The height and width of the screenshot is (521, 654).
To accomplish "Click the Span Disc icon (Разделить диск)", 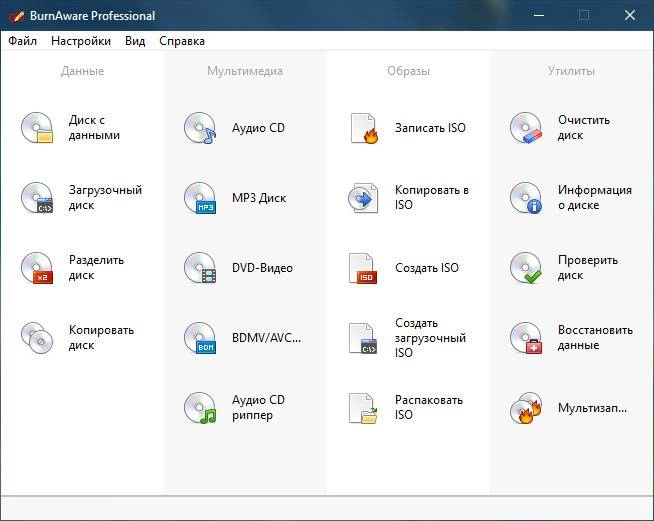I will pos(37,268).
